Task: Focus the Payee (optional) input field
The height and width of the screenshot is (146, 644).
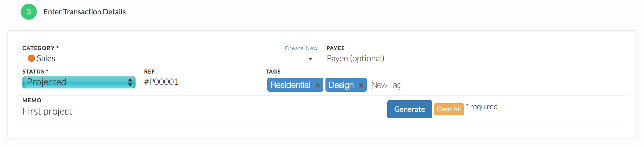Action: [x=475, y=58]
